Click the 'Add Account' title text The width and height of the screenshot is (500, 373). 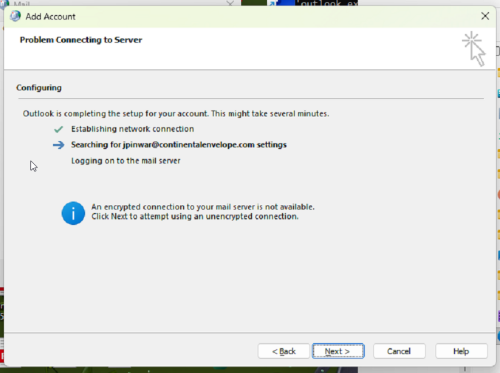point(50,17)
